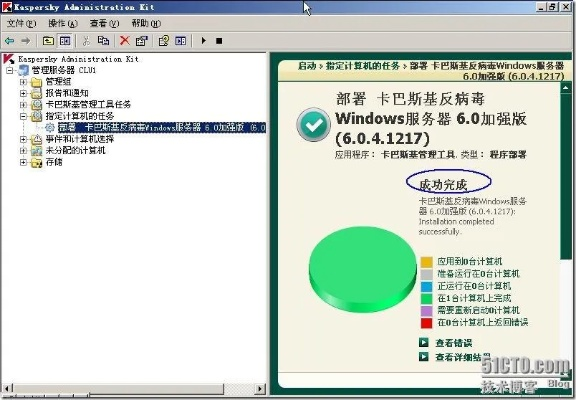Select the 未分配的计算机 tree item label

(75, 151)
